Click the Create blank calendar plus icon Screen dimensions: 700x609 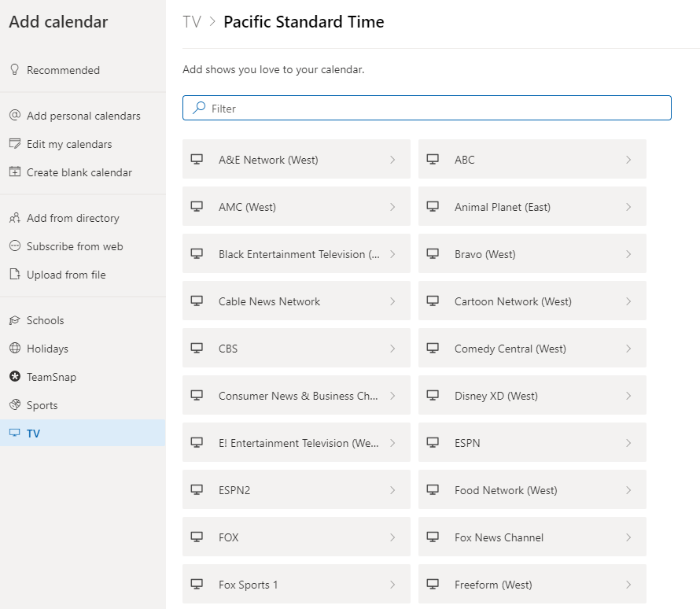pyautogui.click(x=14, y=172)
